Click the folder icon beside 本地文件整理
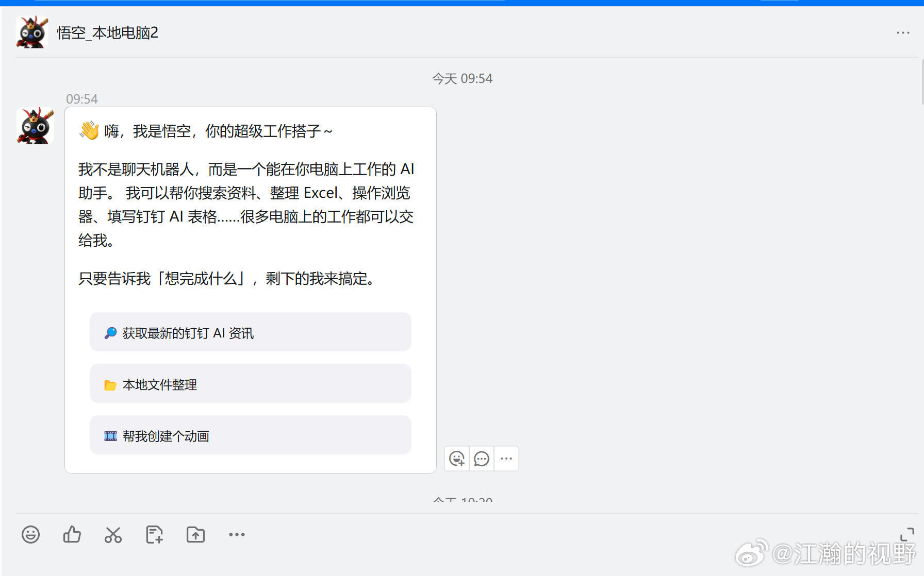The image size is (924, 576). pos(109,384)
